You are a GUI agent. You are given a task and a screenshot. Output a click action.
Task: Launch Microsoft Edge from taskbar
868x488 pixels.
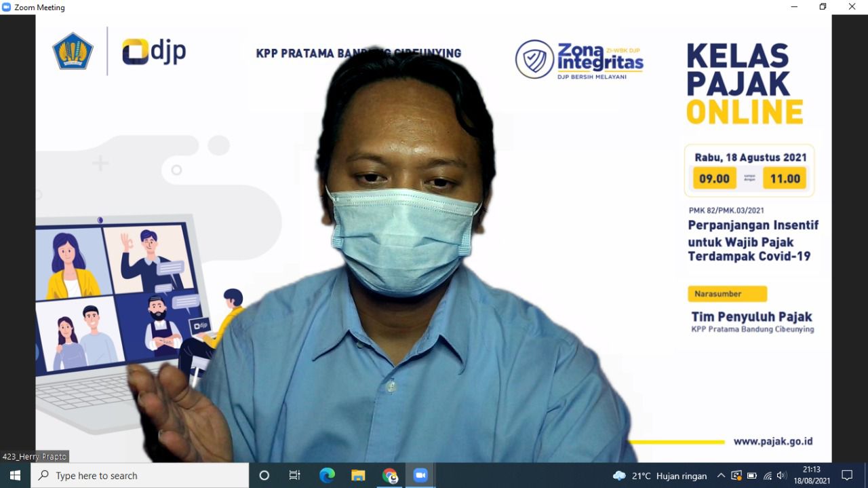pos(327,476)
